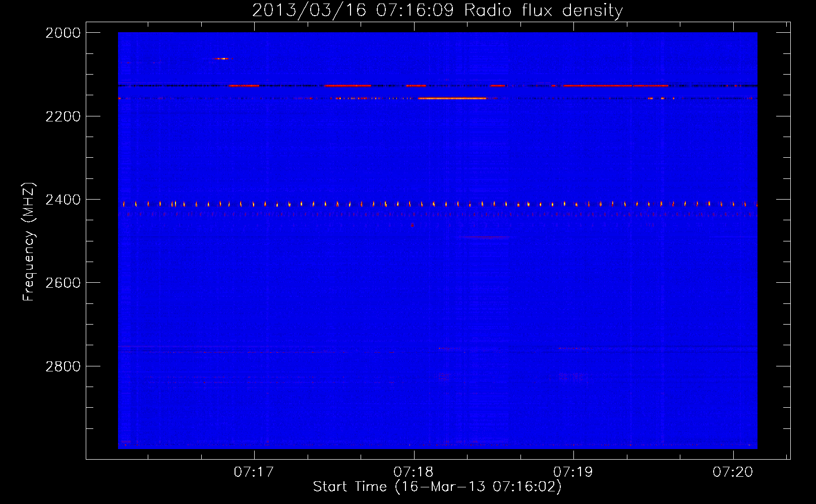Click the 'Start Time (16-Mar-13 07:16:02)' label
The height and width of the screenshot is (504, 816).
[437, 486]
